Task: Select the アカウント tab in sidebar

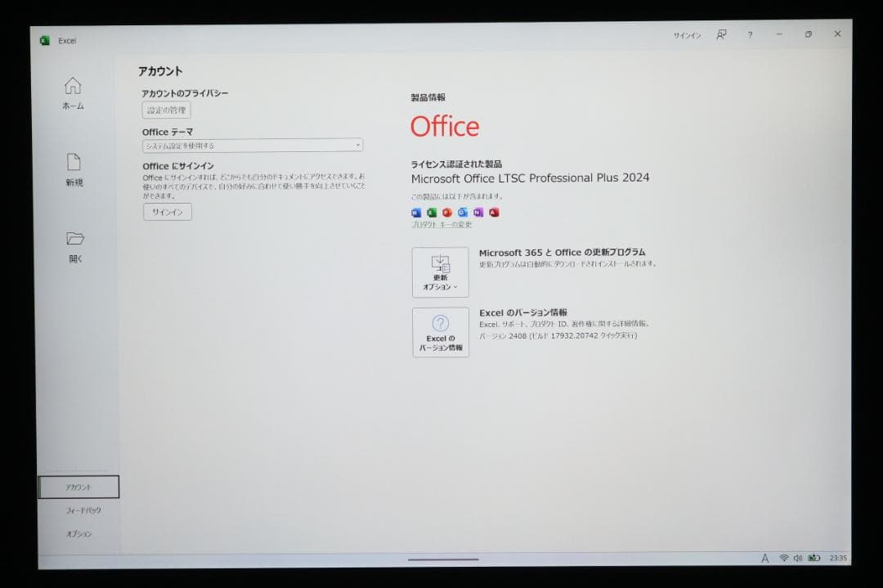Action: [78, 487]
